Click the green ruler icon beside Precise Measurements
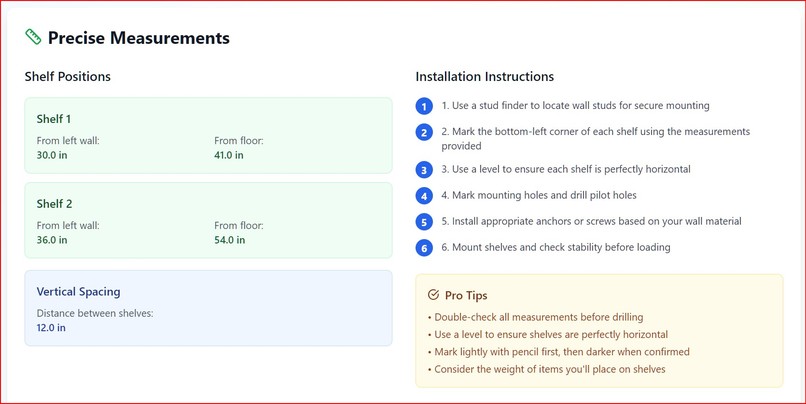The height and width of the screenshot is (404, 806). [x=33, y=37]
